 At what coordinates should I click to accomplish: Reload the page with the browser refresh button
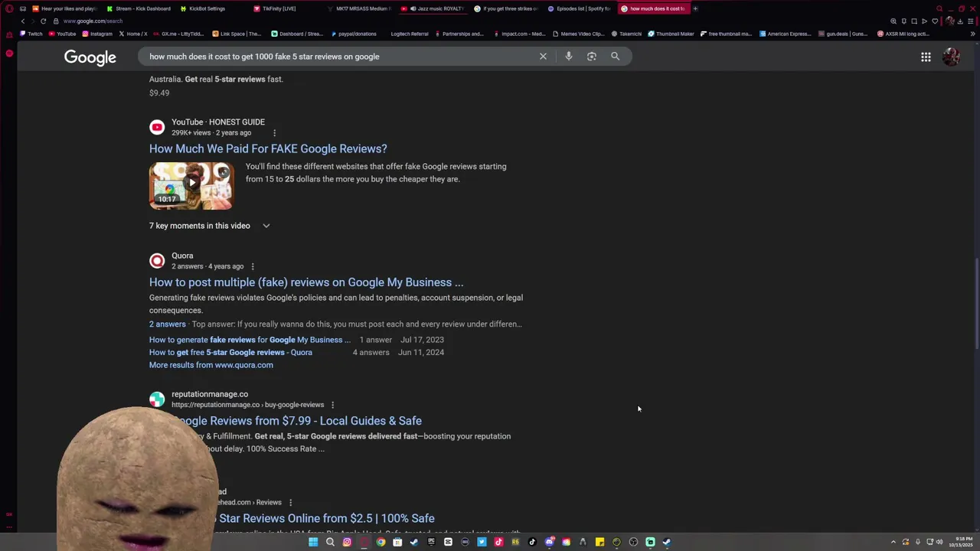pos(43,21)
